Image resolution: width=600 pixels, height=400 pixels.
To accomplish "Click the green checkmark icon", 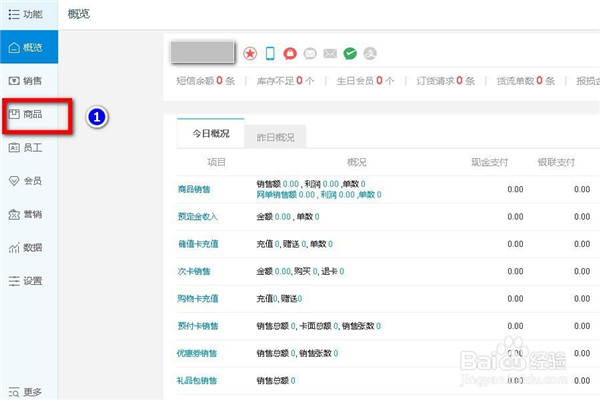I will pos(350,53).
